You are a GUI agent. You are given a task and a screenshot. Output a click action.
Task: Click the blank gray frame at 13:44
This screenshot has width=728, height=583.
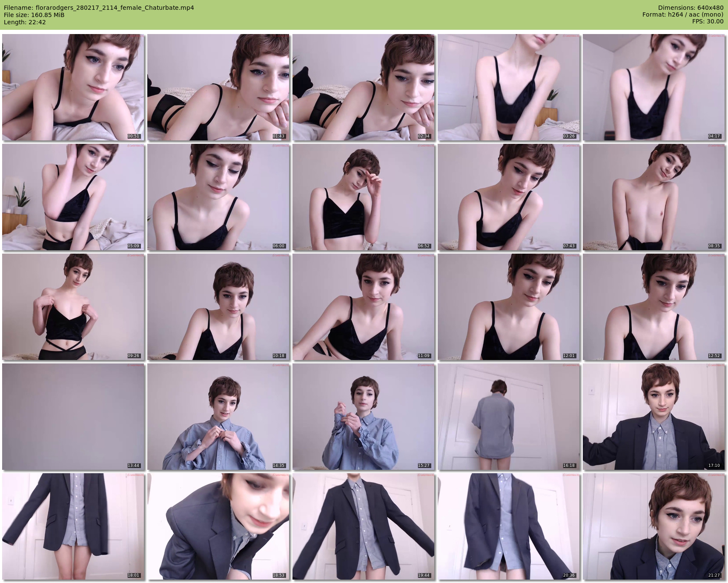tap(73, 417)
